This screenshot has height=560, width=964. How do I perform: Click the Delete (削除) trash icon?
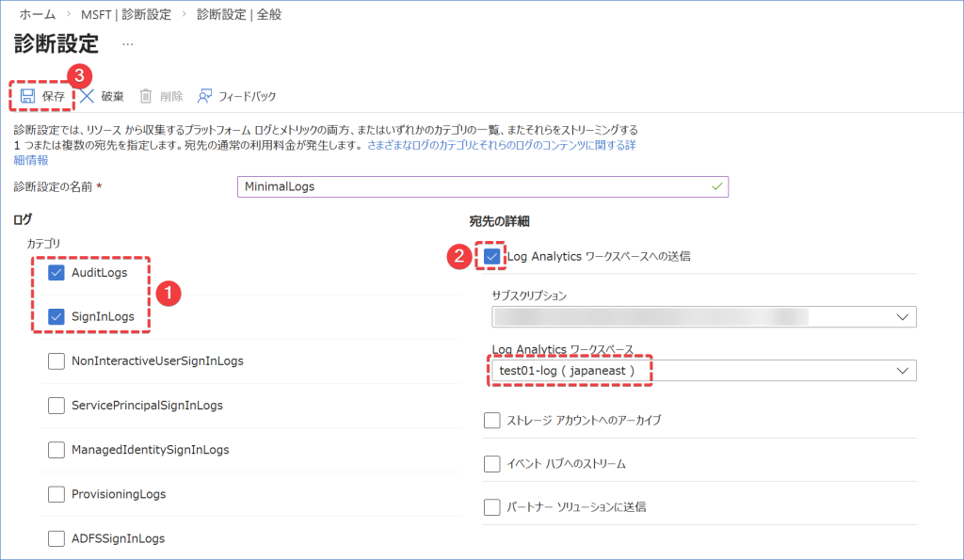(146, 96)
